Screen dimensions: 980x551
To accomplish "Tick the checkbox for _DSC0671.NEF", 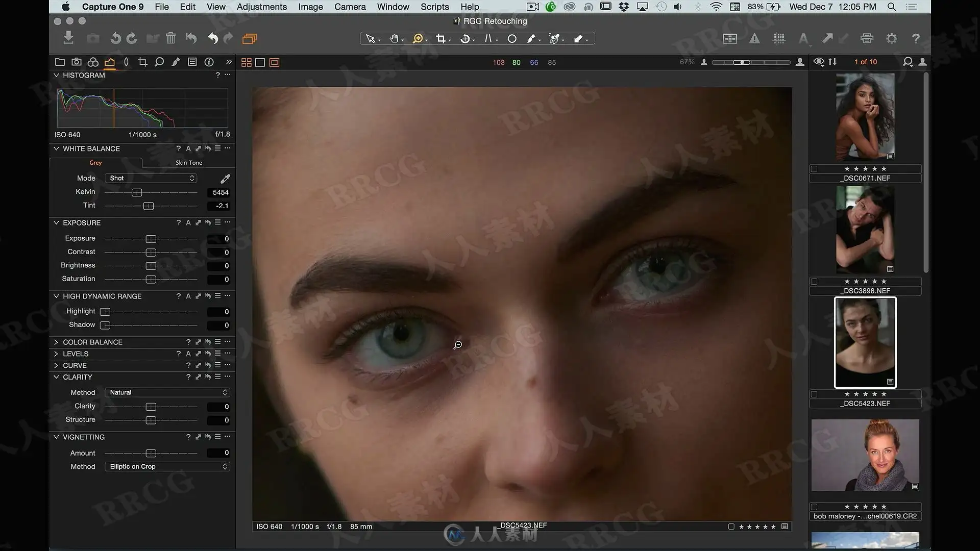I will (814, 169).
